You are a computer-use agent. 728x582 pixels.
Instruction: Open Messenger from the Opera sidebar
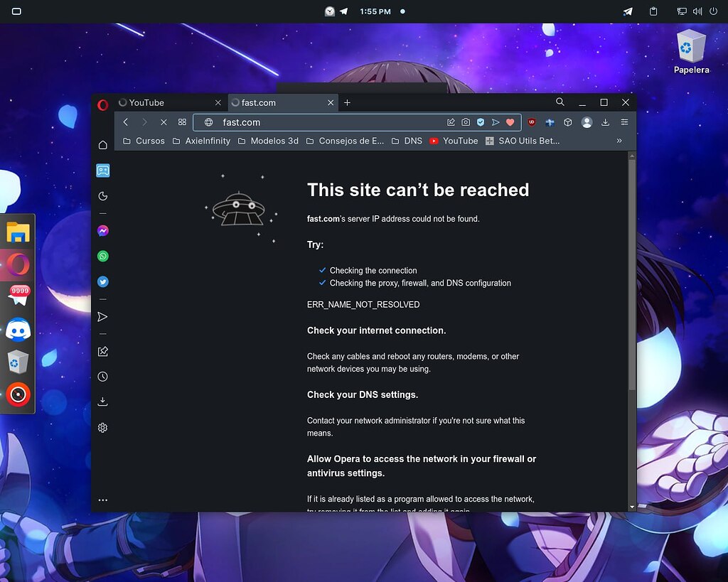pyautogui.click(x=103, y=230)
